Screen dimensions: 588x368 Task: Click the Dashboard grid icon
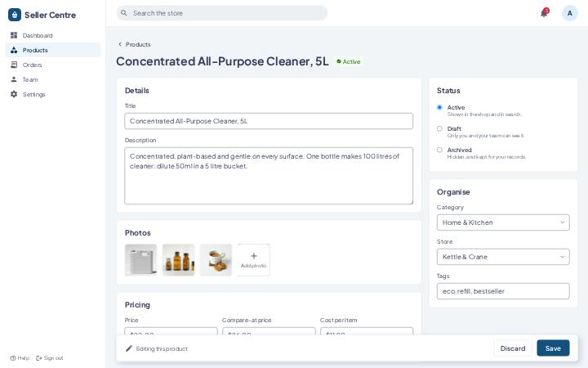14,35
